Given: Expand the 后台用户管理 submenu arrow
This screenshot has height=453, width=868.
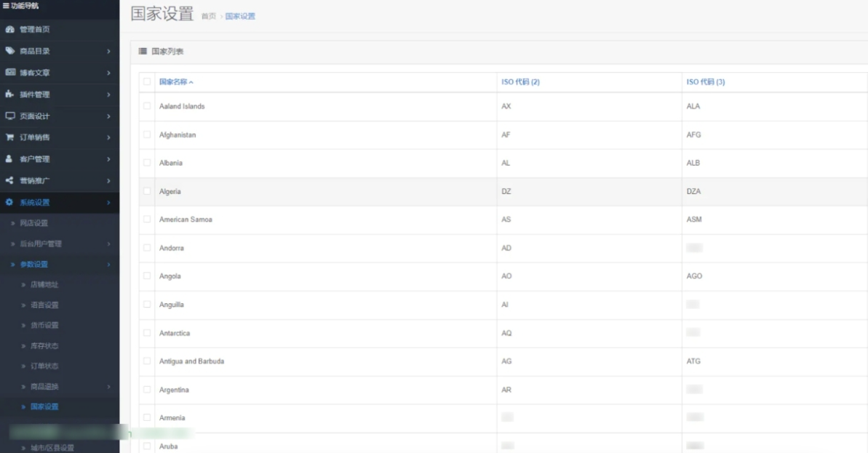Looking at the screenshot, I should point(108,244).
